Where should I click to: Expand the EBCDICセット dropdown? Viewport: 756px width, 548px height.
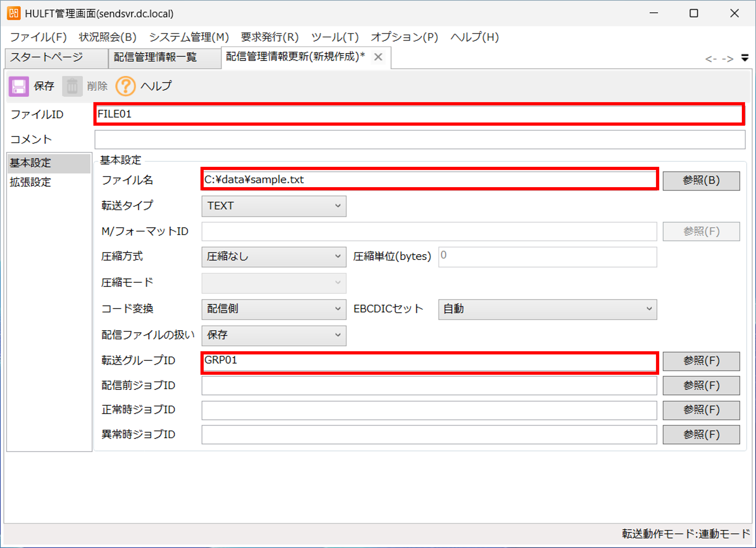pos(547,309)
